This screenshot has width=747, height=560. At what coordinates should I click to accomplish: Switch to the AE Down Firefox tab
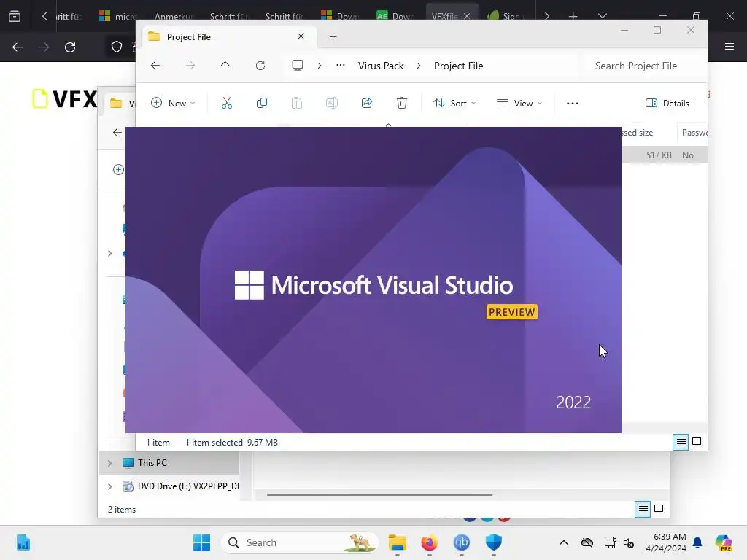(x=396, y=16)
